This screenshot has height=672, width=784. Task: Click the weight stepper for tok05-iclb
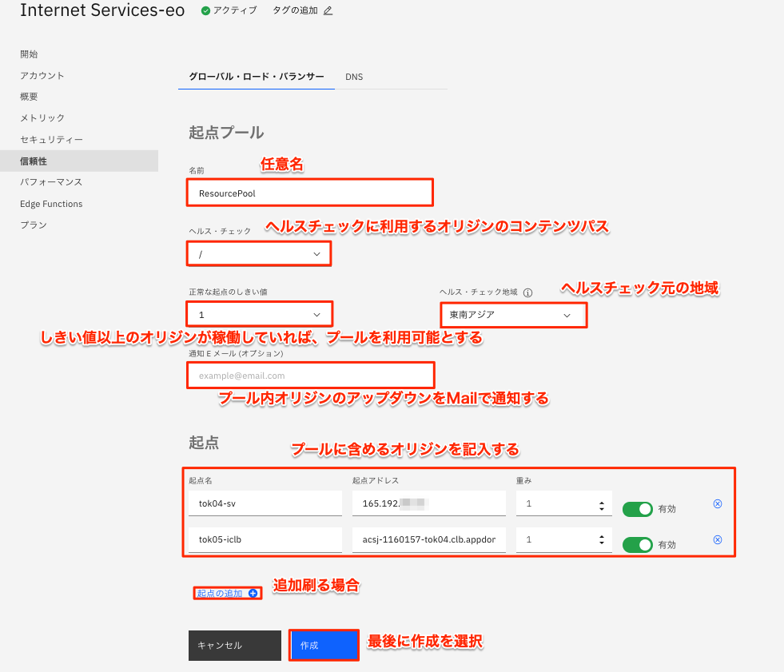pos(602,539)
